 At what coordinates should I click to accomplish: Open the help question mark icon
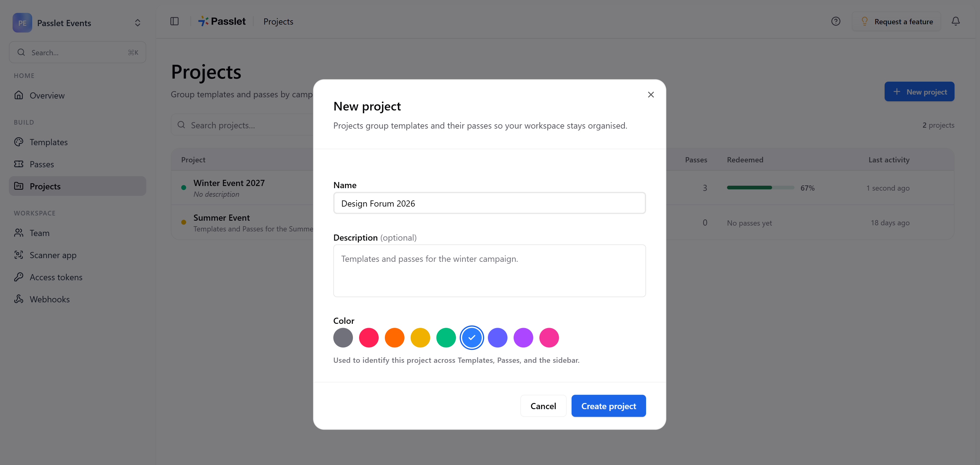click(836, 21)
